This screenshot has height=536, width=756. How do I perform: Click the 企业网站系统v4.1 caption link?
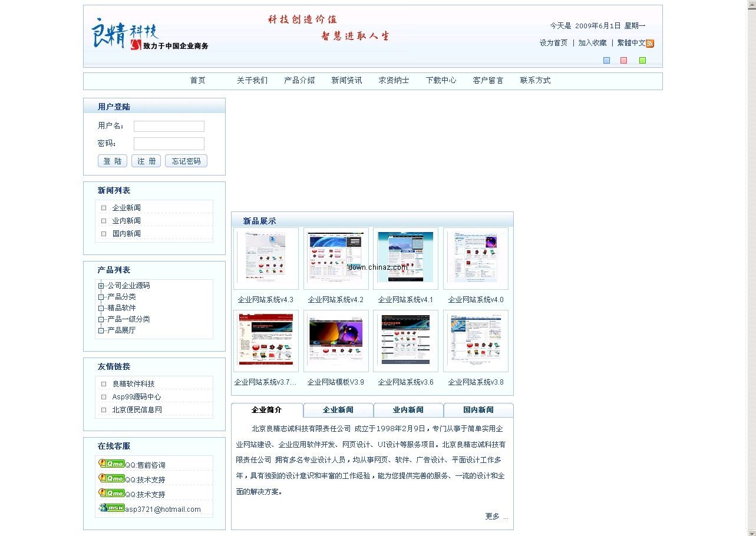coord(405,300)
